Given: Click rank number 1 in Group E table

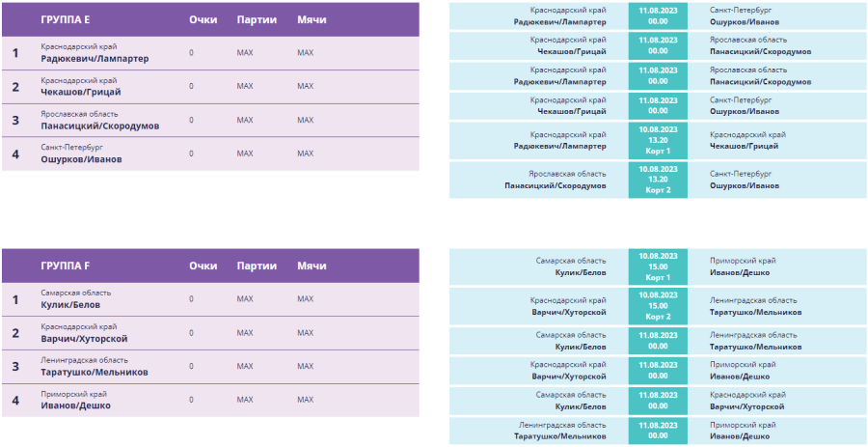Looking at the screenshot, I should click(15, 53).
